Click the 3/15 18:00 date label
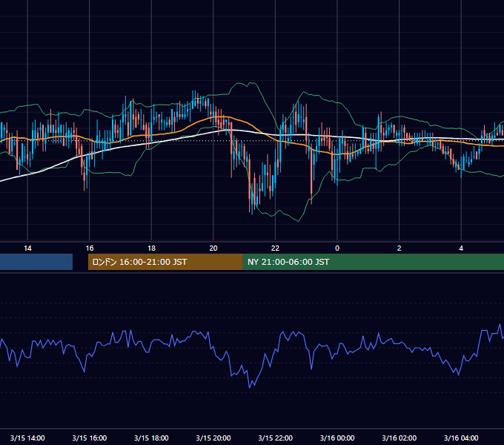The image size is (504, 445). pyautogui.click(x=151, y=438)
